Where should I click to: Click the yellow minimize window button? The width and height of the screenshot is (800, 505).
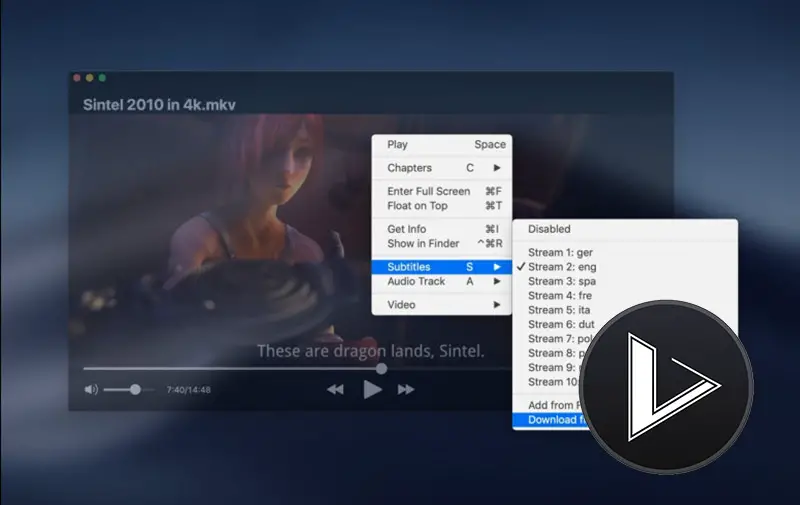(x=90, y=78)
